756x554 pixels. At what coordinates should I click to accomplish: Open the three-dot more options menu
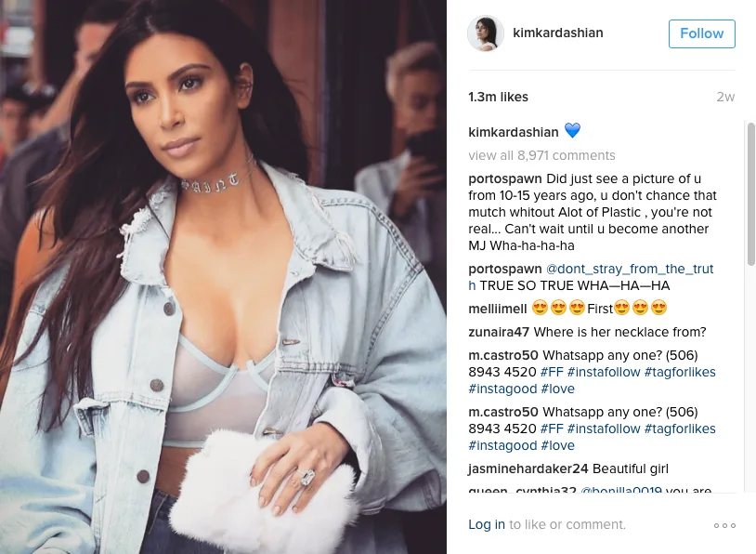724,525
